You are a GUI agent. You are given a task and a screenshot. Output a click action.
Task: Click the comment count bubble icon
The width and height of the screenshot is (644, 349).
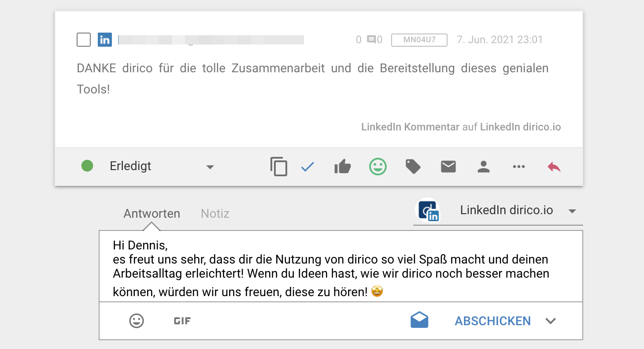coord(371,40)
